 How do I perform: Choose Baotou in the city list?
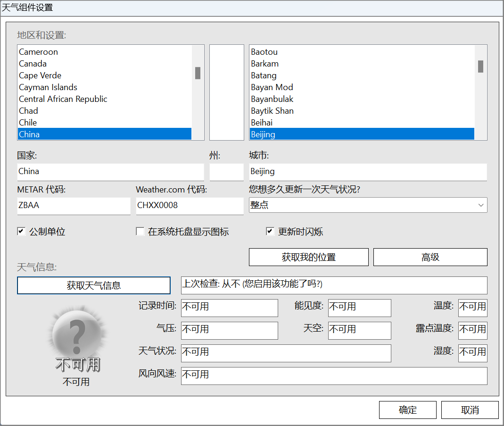264,52
